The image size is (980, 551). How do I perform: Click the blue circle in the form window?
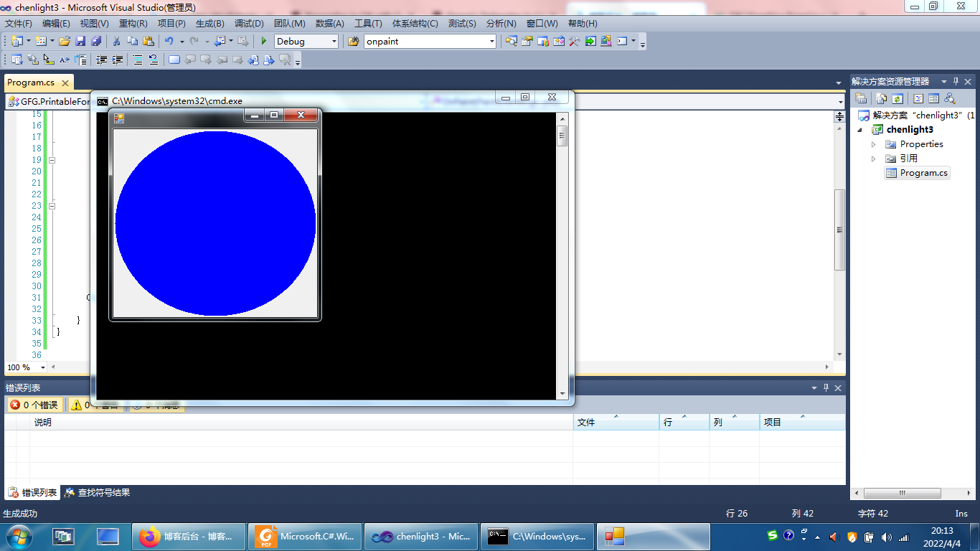point(215,223)
